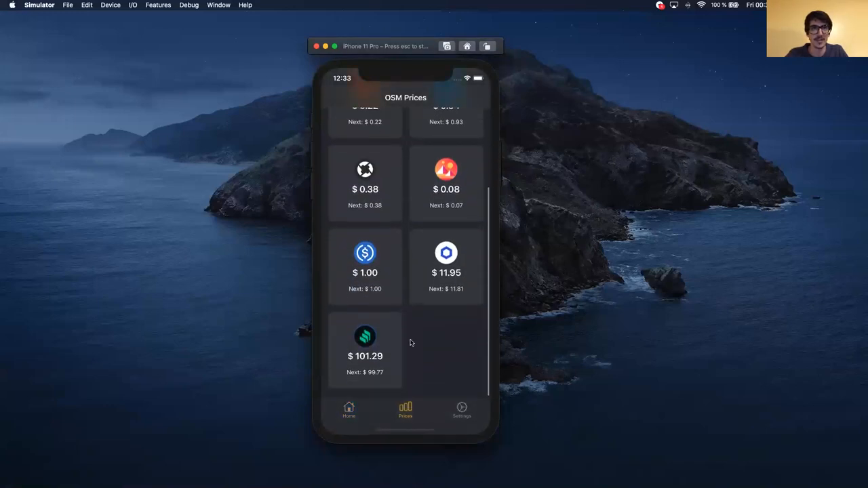
Task: Click the red notification status icon in menu bar
Action: tap(660, 5)
